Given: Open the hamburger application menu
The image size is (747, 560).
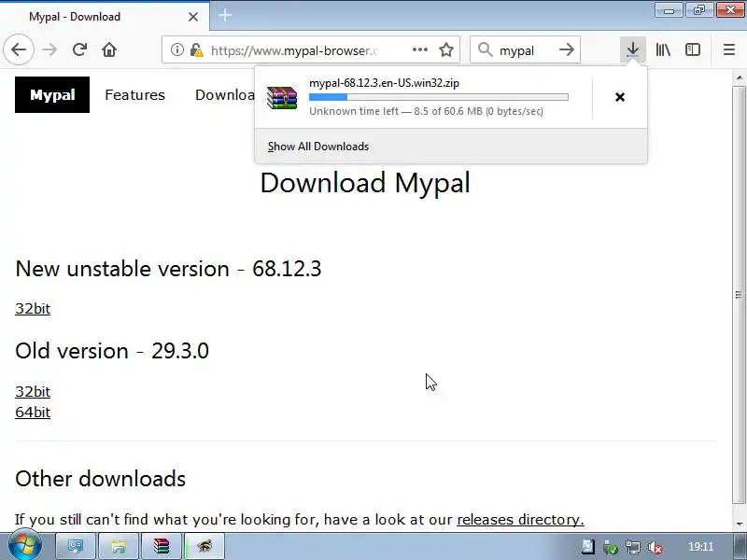Looking at the screenshot, I should 729,49.
